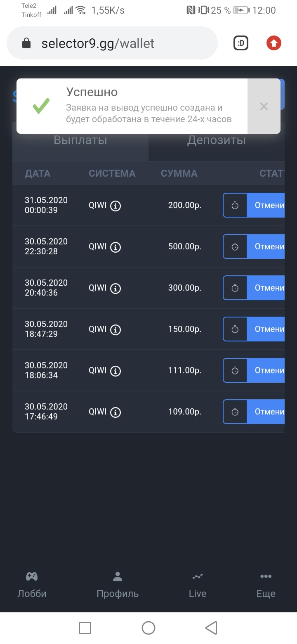Cancel the 500.00р. withdrawal request
This screenshot has width=297, height=644.
pos(266,246)
